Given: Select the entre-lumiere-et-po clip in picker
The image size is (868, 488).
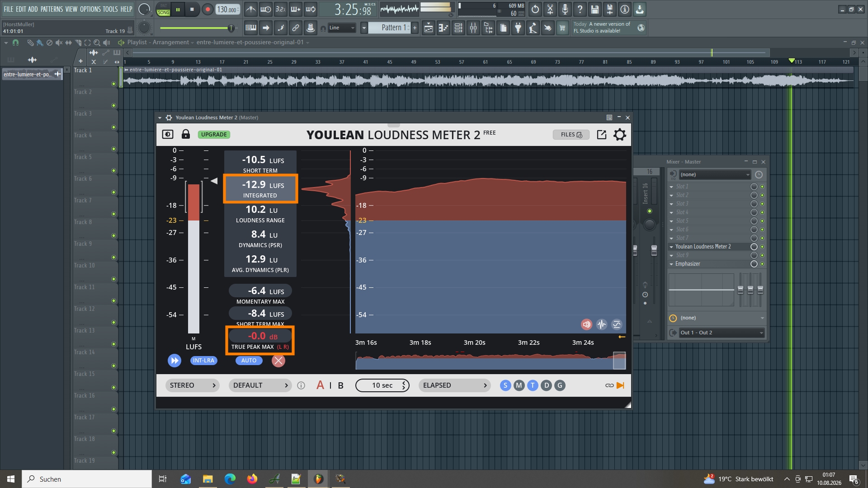Looking at the screenshot, I should tap(32, 74).
